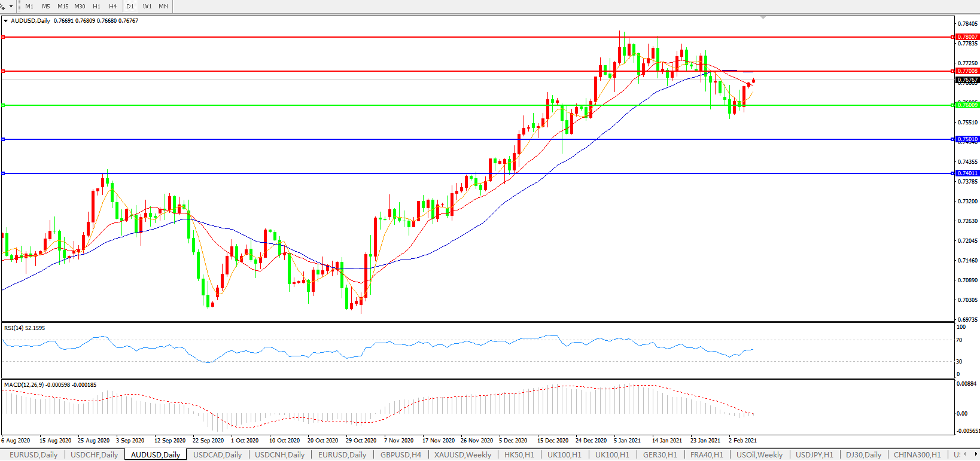Select the red 0.77008 price level label
980x461 pixels.
tap(967, 71)
